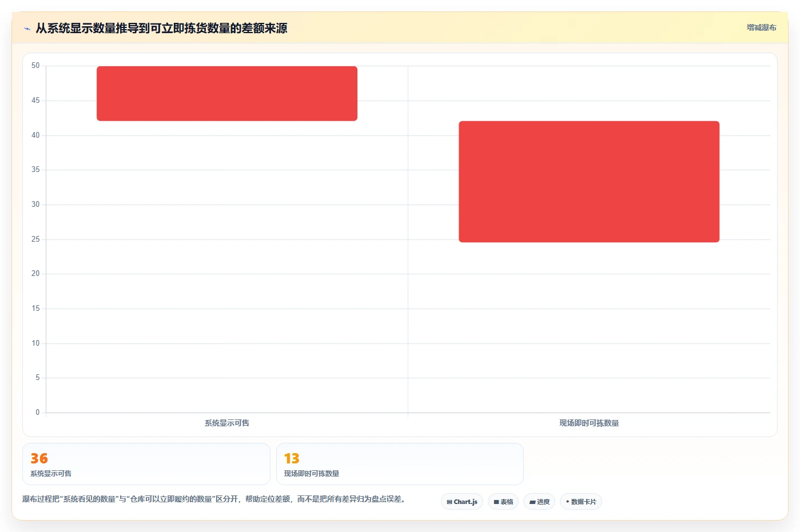Click the 增减瀑布 label in header
The width and height of the screenshot is (800, 532).
click(x=761, y=27)
